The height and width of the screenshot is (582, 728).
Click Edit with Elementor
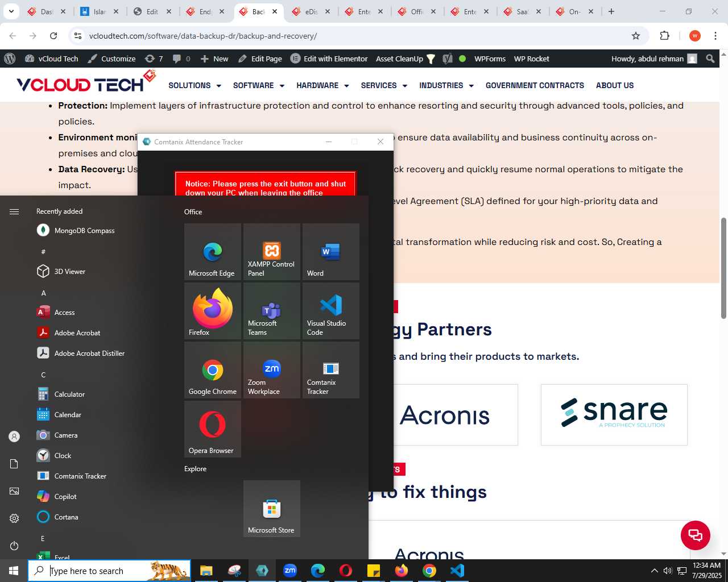tap(329, 59)
